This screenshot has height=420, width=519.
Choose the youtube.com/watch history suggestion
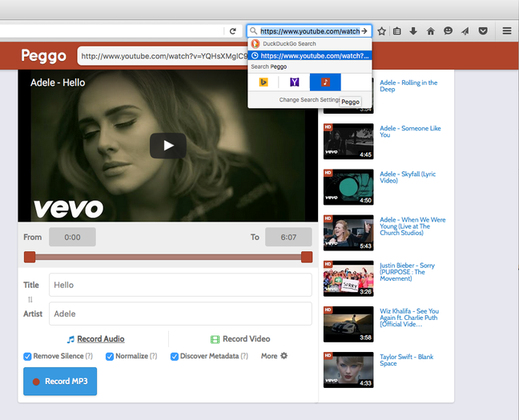[310, 55]
